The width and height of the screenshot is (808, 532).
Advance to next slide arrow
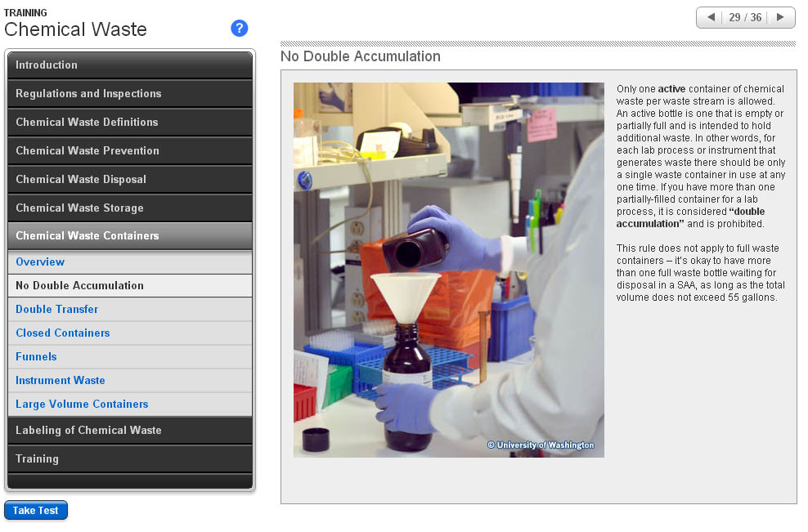click(780, 17)
